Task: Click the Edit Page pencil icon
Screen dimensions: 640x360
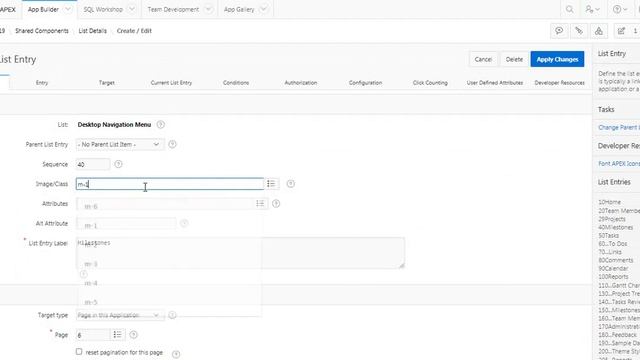Action: [621, 31]
